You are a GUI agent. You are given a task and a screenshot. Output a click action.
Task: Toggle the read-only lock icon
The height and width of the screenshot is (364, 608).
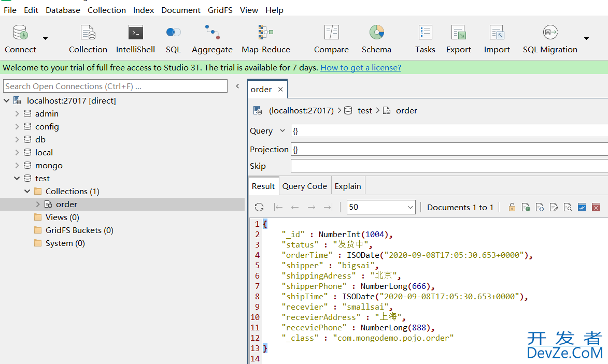tap(512, 208)
